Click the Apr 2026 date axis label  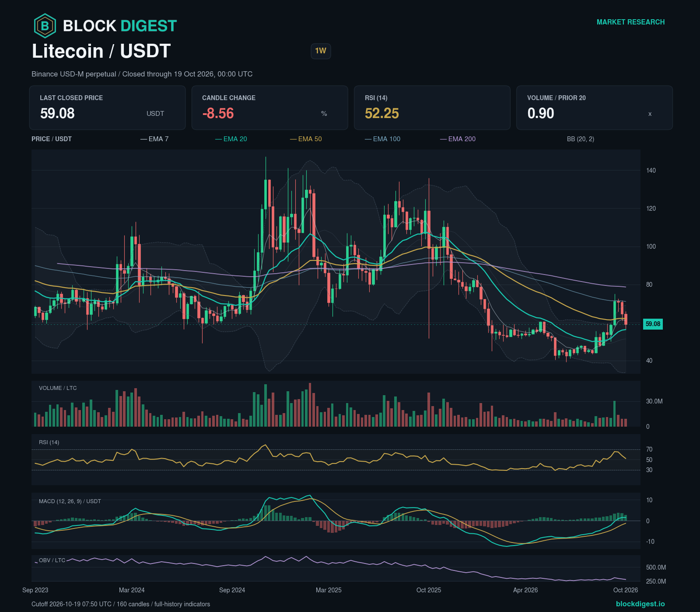coord(525,590)
